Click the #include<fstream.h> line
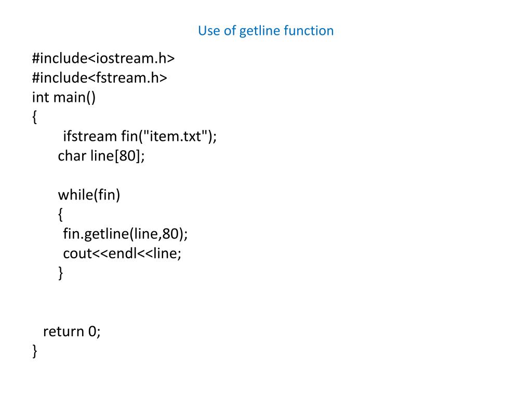532x399 pixels. (x=99, y=78)
